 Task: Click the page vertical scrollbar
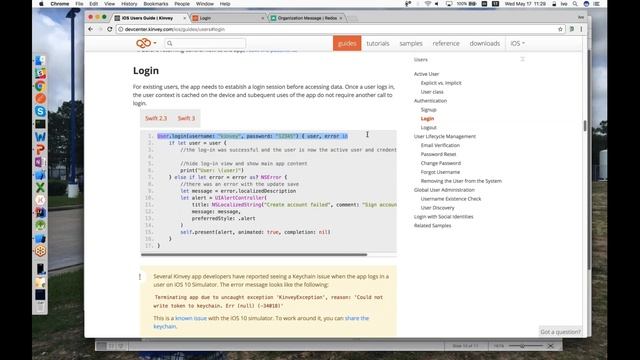click(x=584, y=126)
